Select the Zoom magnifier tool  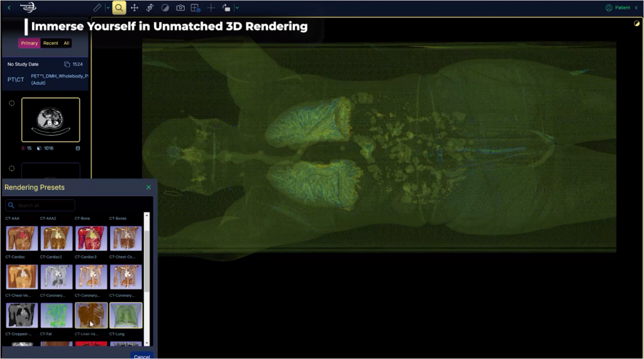pos(119,8)
